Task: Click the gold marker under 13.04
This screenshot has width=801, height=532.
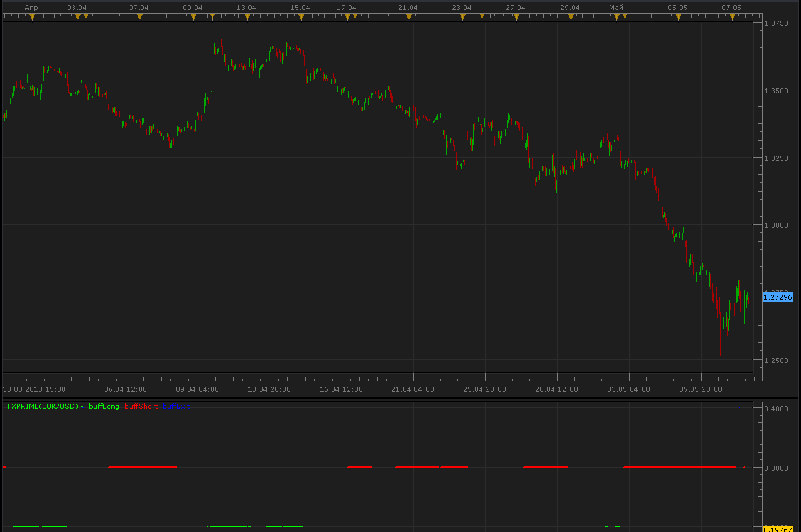Action: click(x=247, y=17)
